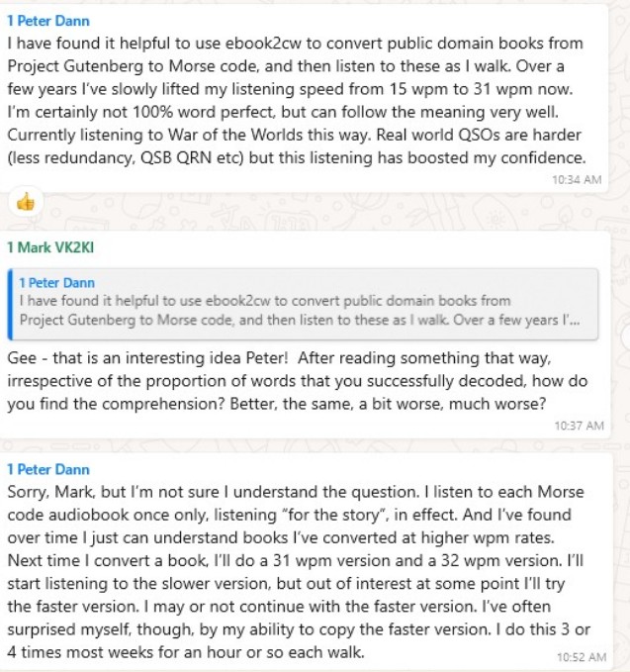Click the thumbs-up reaction under Peter's first message
Image resolution: width=630 pixels, height=672 pixels.
click(25, 203)
